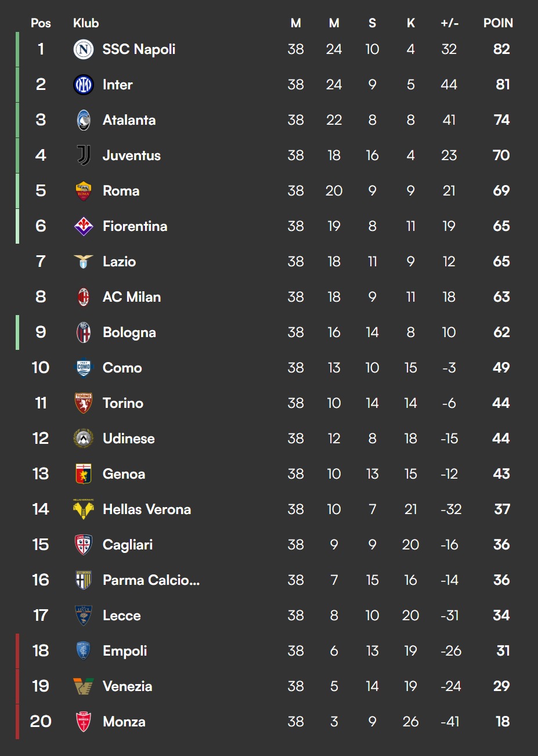This screenshot has height=756, width=538.
Task: Click the Hellas Verona logo
Action: coord(84,509)
